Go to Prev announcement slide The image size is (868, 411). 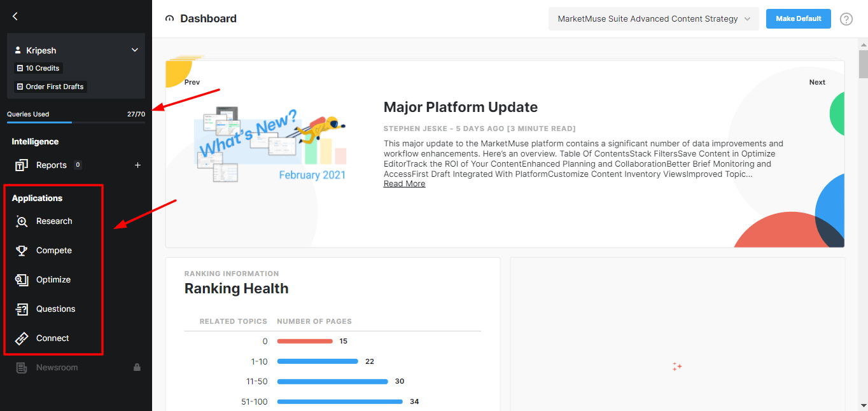[x=192, y=82]
